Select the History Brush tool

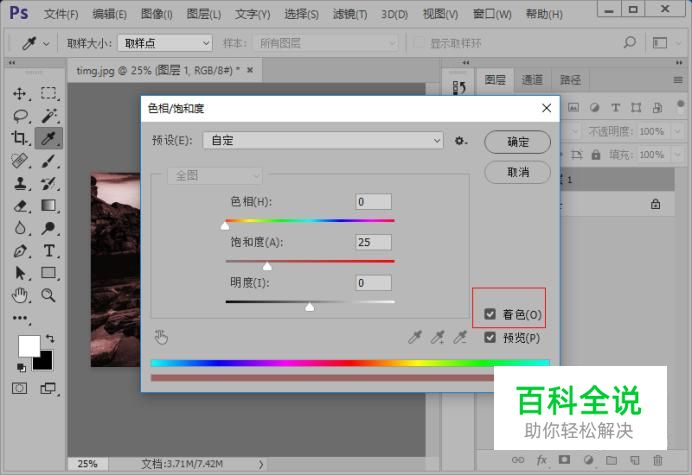click(49, 183)
